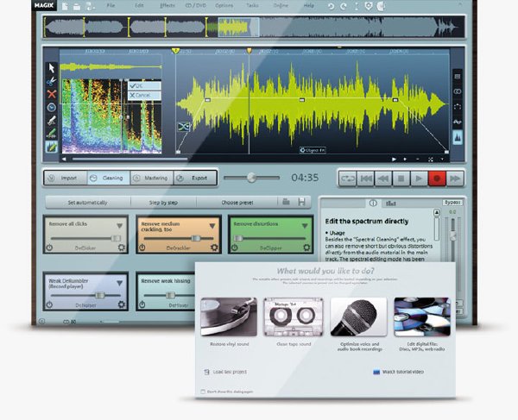
Task: Click the new project document icon
Action: 65,6
